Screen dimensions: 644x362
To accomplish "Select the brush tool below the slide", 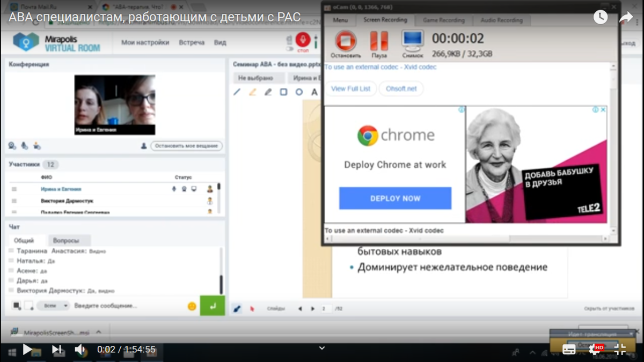I will (x=237, y=309).
